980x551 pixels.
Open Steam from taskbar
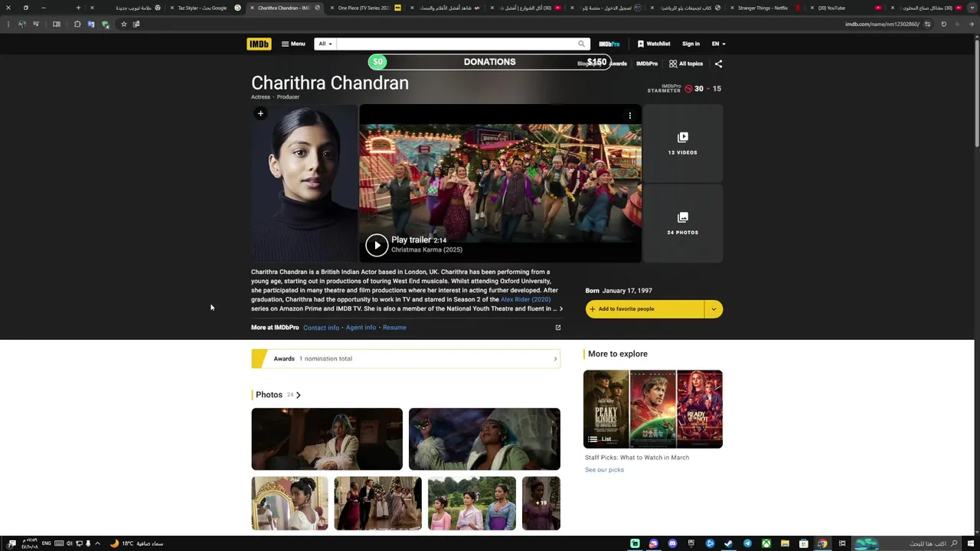(728, 543)
